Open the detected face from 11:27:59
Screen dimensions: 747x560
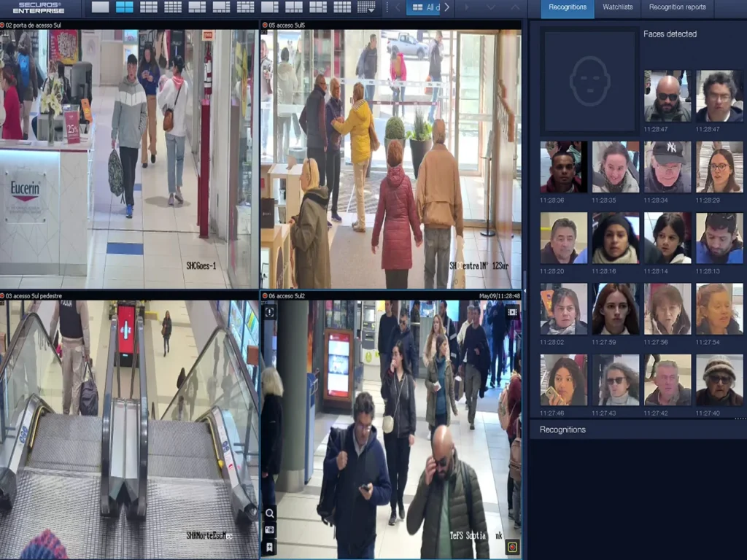point(616,309)
